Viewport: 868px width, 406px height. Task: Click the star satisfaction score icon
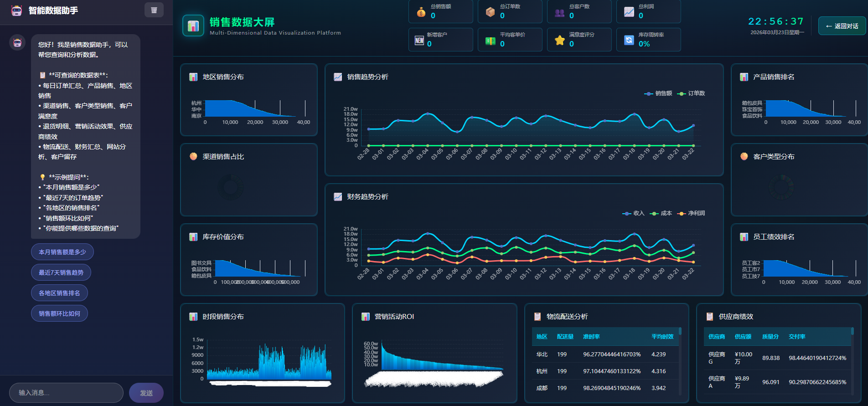point(559,41)
